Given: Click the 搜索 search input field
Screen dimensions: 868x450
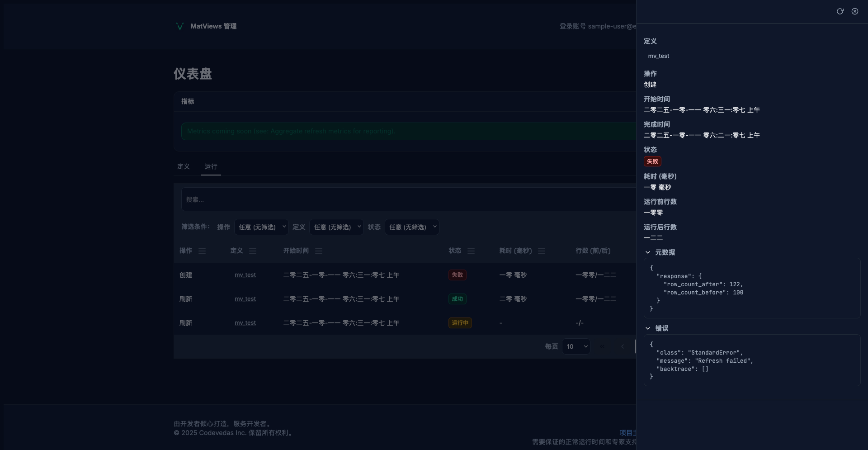Looking at the screenshot, I should pos(407,199).
